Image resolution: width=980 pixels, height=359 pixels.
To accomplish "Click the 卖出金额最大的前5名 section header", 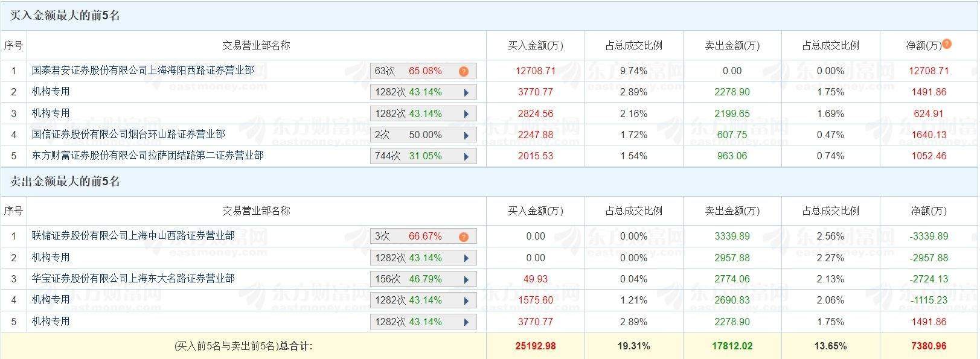I will click(x=65, y=182).
